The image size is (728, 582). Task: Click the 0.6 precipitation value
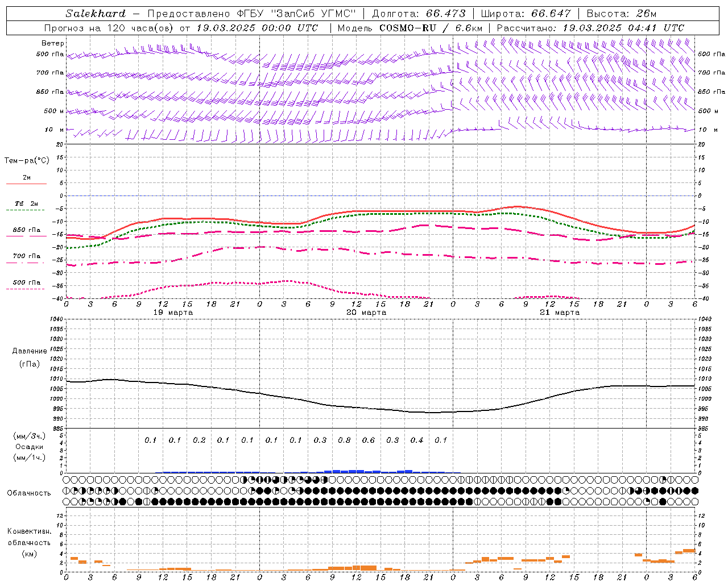click(369, 440)
